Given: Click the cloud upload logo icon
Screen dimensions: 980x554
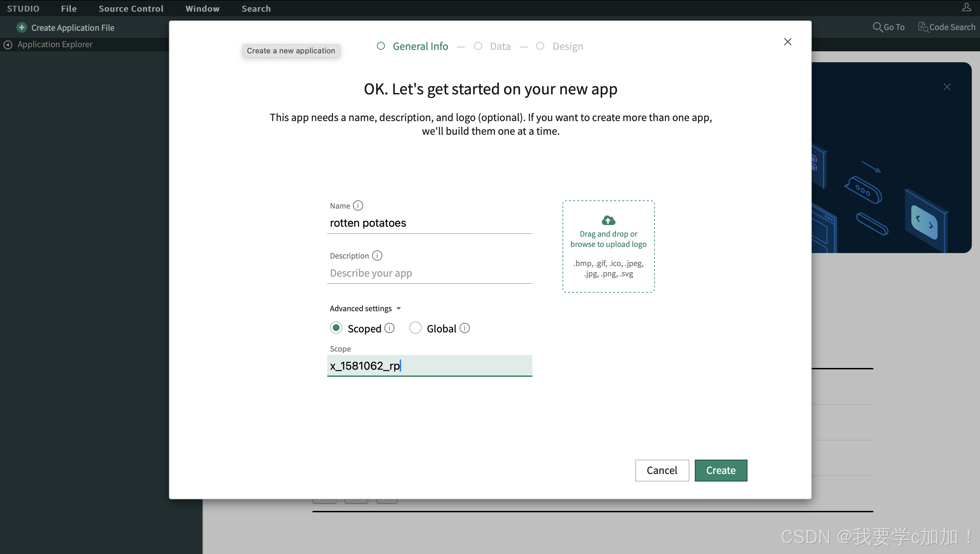Looking at the screenshot, I should point(608,220).
